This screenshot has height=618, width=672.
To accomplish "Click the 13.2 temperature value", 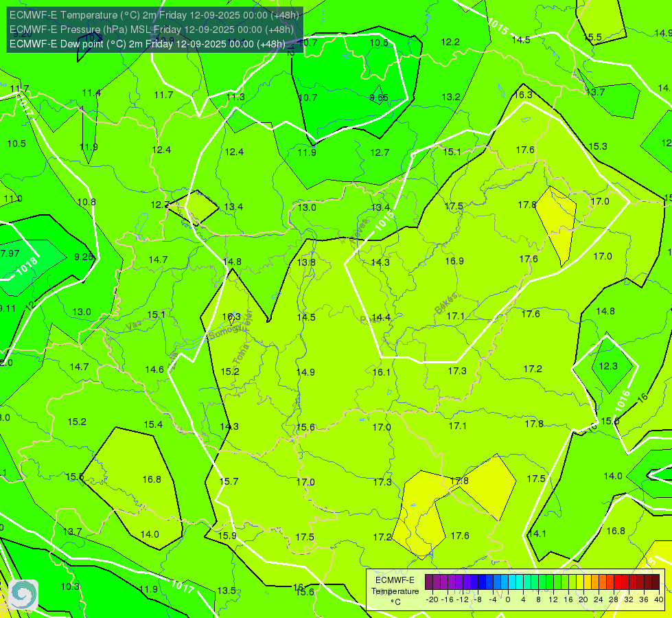I will click(x=451, y=97).
